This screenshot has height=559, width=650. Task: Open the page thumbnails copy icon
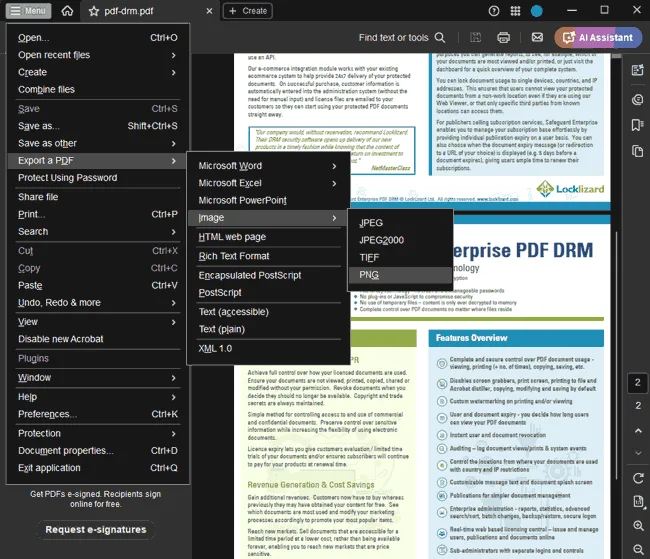[638, 151]
